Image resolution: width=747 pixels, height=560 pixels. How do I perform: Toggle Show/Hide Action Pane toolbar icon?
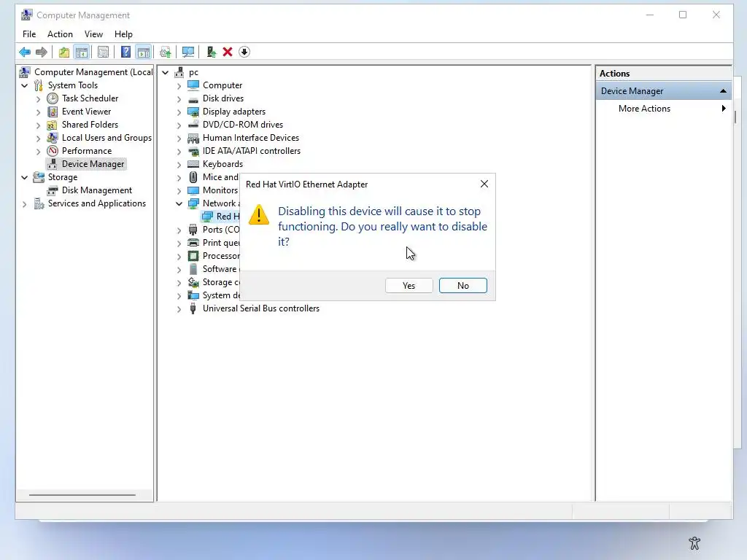(x=144, y=52)
